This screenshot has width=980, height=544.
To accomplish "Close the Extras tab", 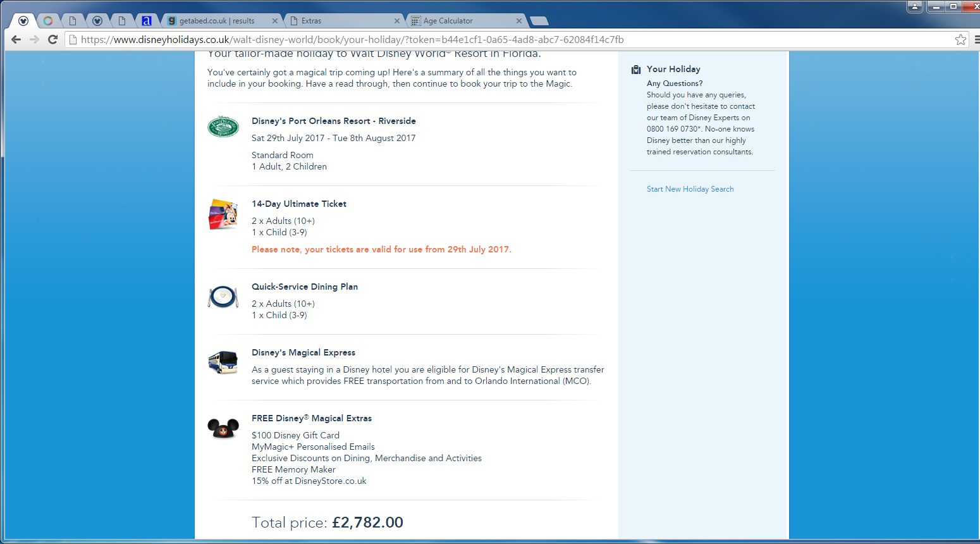I will pos(397,21).
